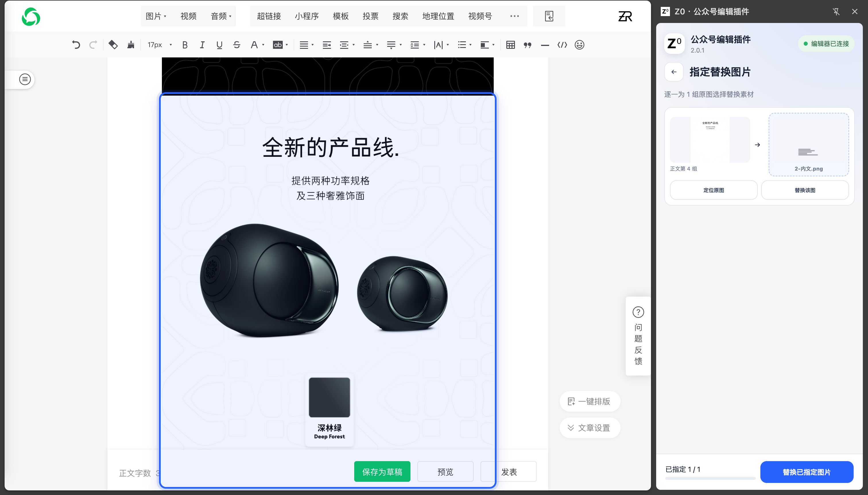Open the more options ellipsis menu
This screenshot has height=495, width=868.
[x=515, y=16]
